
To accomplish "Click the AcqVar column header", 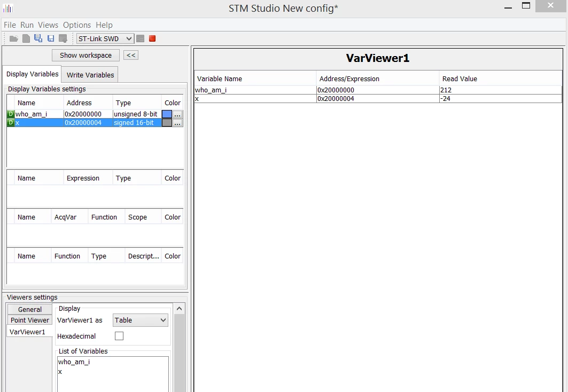I will [69, 217].
